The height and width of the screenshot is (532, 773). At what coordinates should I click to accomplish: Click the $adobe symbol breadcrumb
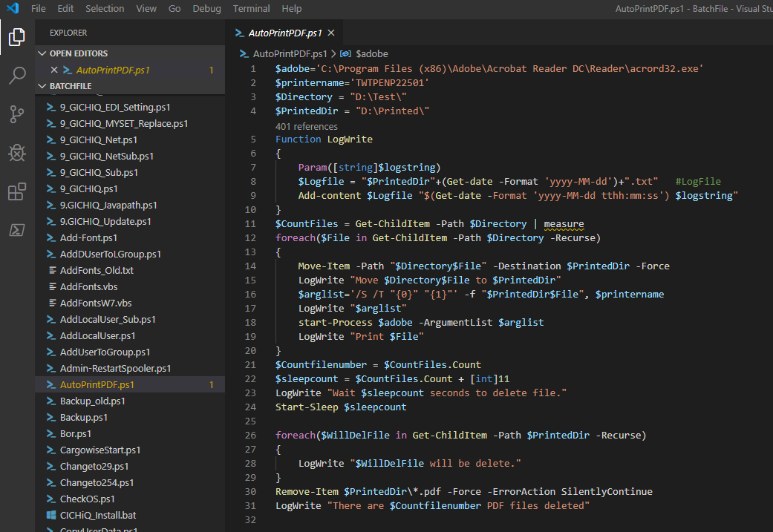pos(372,53)
